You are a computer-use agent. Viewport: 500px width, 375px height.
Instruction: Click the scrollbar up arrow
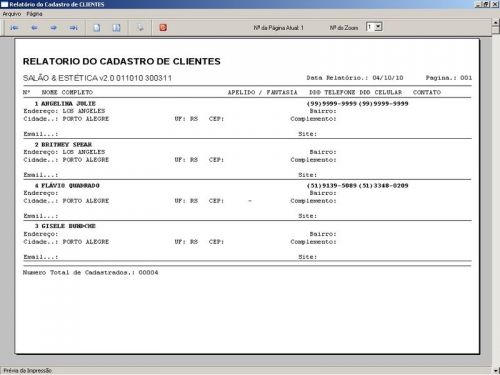point(496,23)
